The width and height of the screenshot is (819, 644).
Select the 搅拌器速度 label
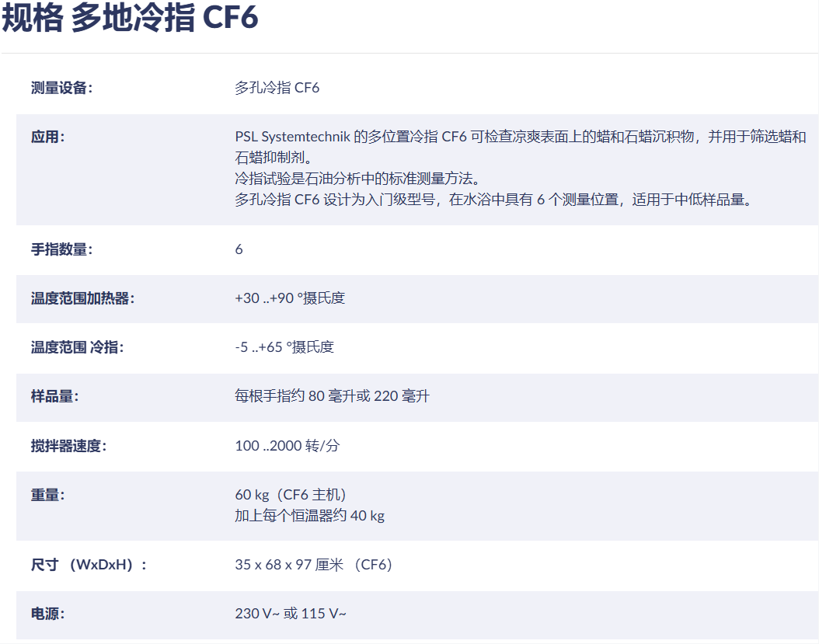[68, 446]
